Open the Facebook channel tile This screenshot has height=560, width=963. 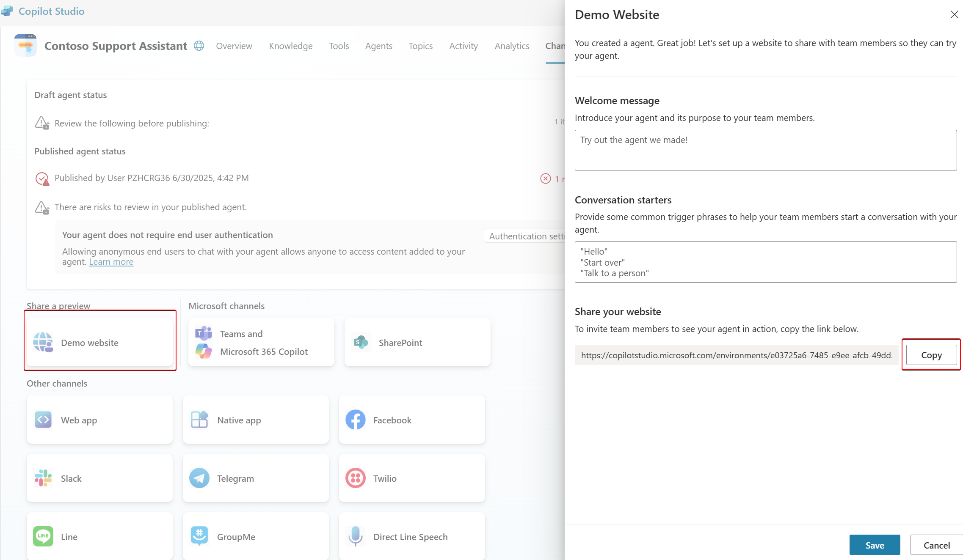[x=411, y=420]
